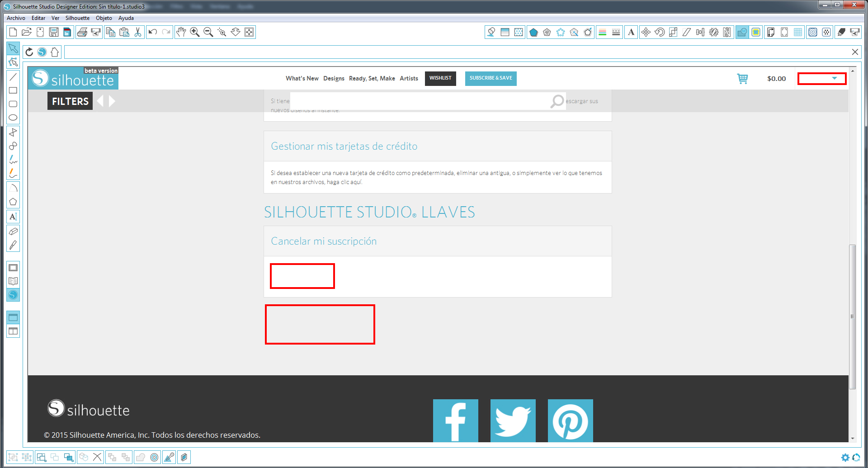Open Cancelar mi suscripción
This screenshot has height=468, width=868.
(324, 241)
